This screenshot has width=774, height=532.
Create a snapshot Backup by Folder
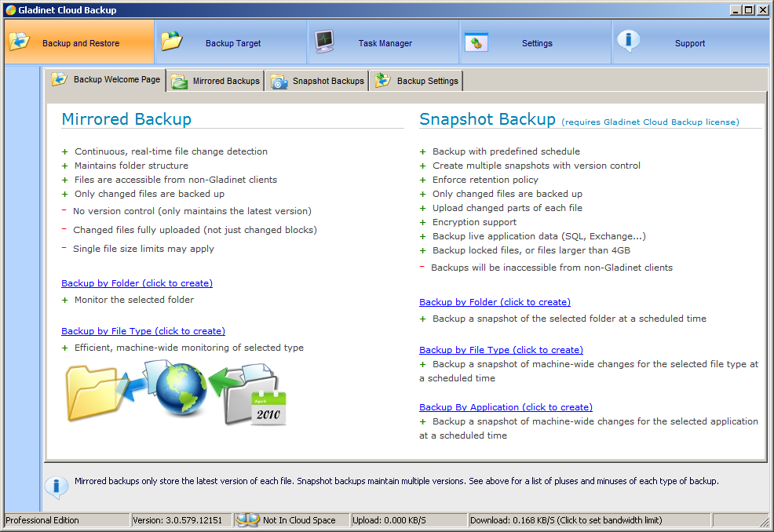[x=495, y=302]
